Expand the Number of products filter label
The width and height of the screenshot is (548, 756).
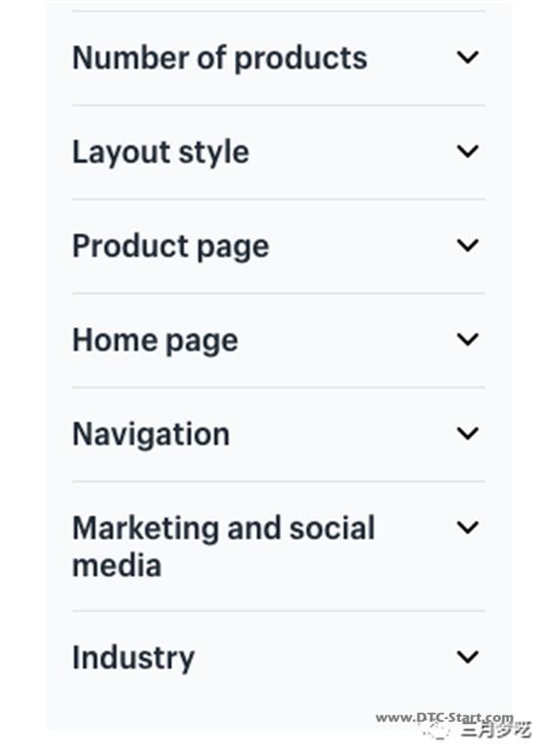[x=220, y=59]
